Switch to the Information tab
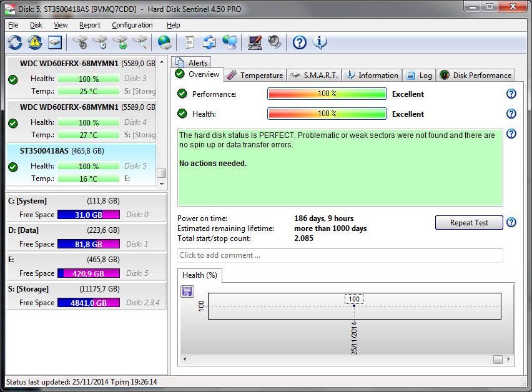Screen dimensions: 532x392 click(x=372, y=76)
